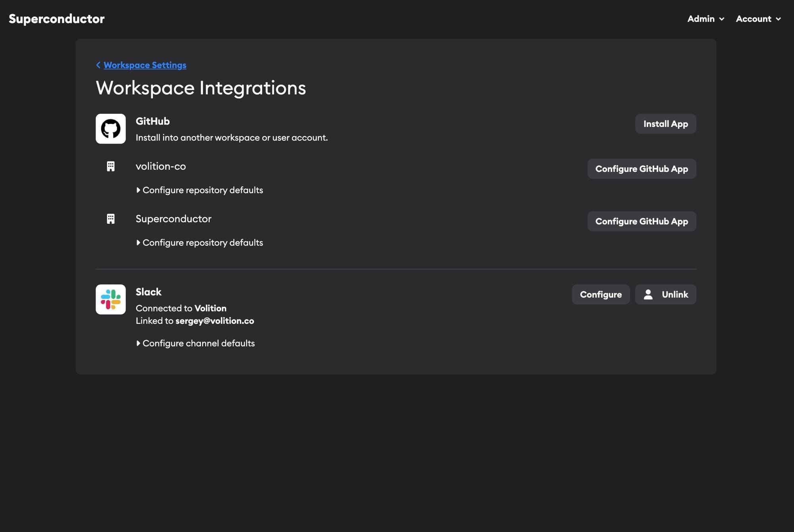Configure GitHub App for volition-co
The height and width of the screenshot is (532, 794).
click(641, 169)
